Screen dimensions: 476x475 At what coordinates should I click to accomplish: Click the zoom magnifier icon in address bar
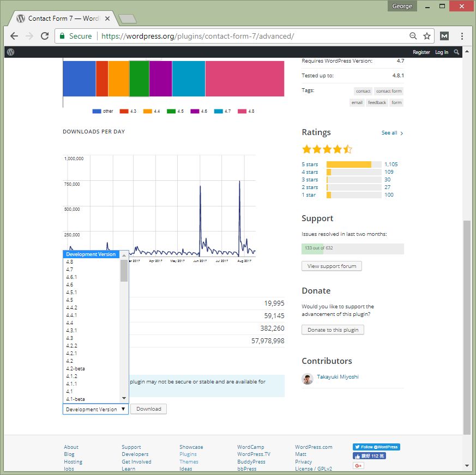click(413, 36)
